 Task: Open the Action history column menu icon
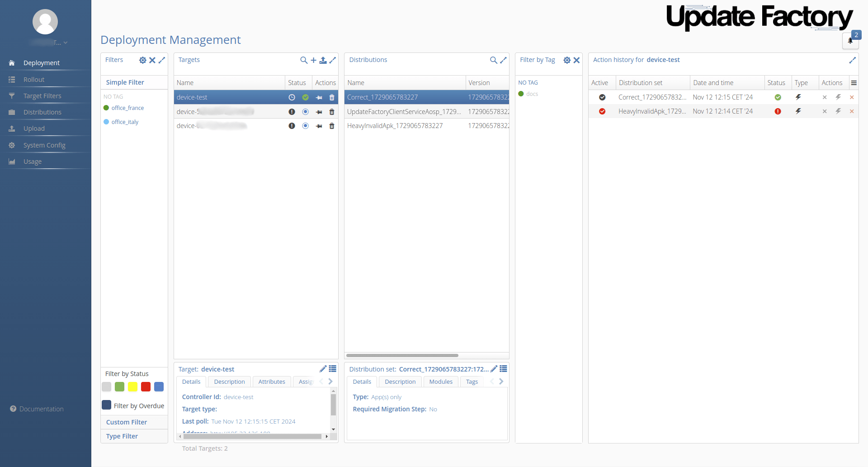854,83
